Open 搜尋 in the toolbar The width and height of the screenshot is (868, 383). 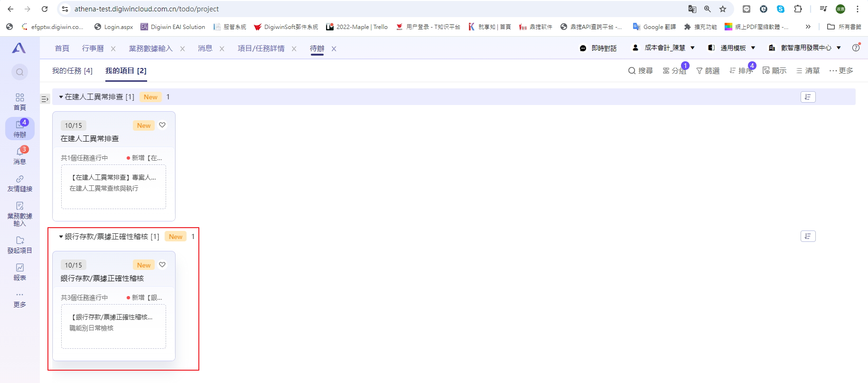pos(640,71)
